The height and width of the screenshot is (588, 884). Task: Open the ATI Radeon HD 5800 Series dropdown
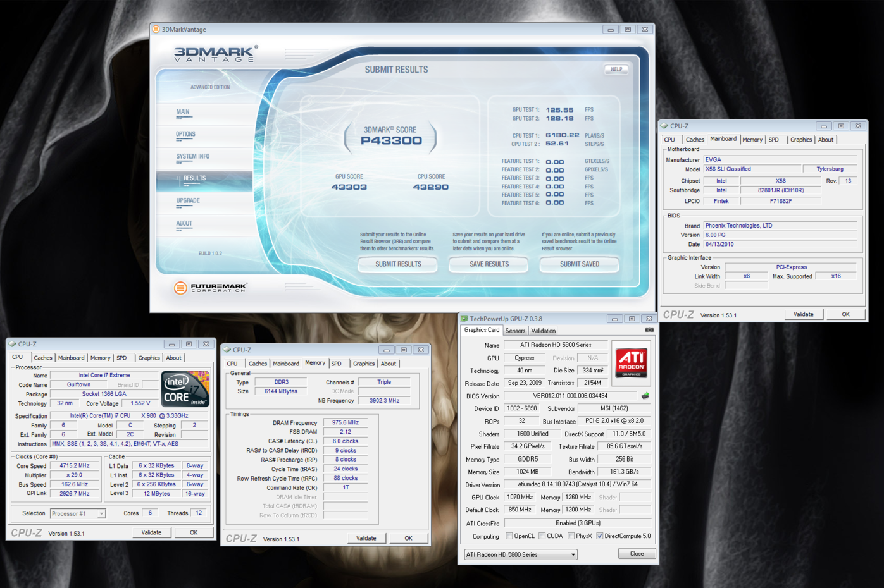coord(521,554)
